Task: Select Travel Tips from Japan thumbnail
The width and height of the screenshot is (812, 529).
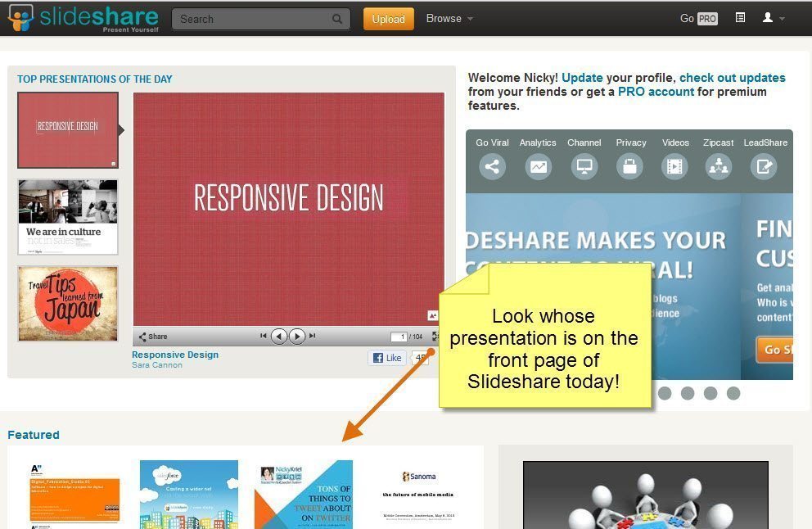Action: [68, 304]
